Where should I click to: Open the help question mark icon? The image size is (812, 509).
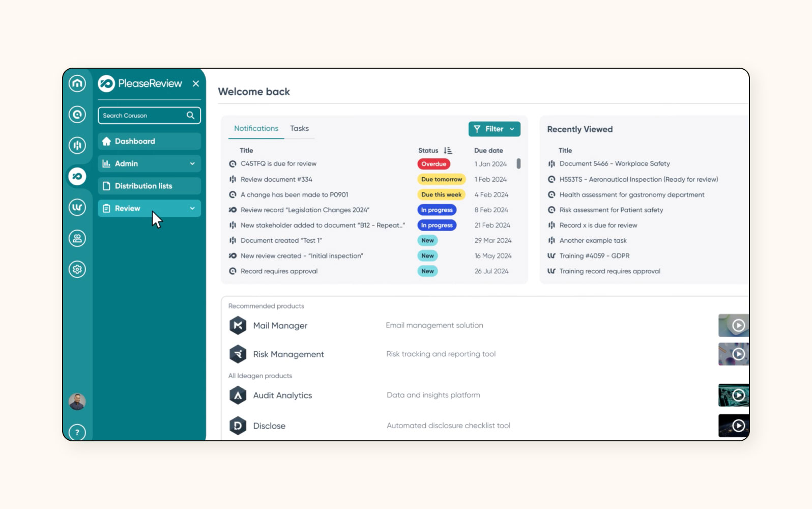(x=77, y=432)
